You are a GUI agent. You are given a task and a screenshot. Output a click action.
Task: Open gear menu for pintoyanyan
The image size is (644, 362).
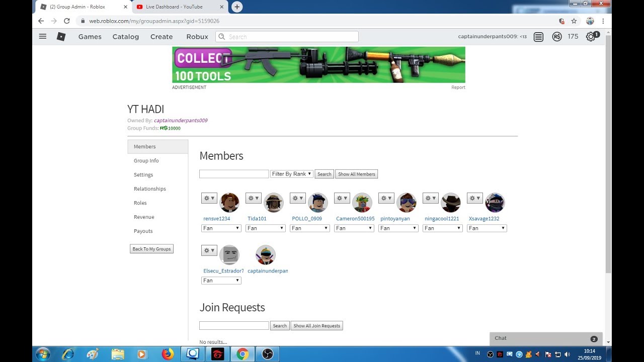(x=386, y=198)
